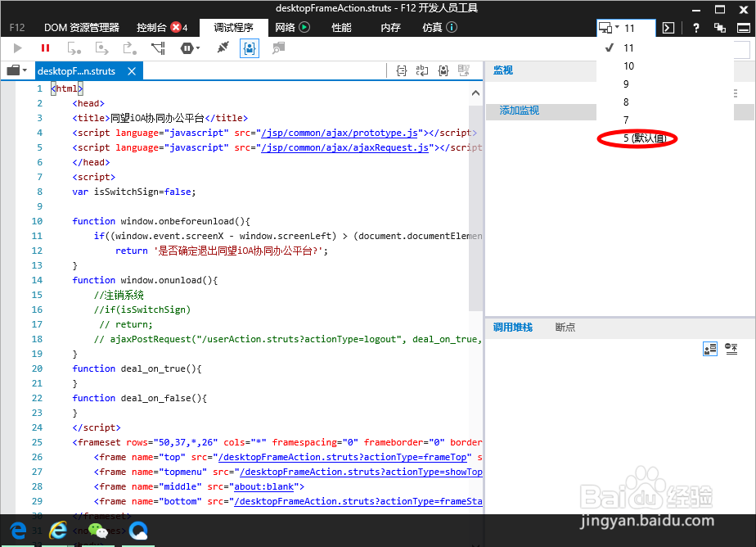Click the Debug next page icon
756x547 pixels.
click(278, 47)
